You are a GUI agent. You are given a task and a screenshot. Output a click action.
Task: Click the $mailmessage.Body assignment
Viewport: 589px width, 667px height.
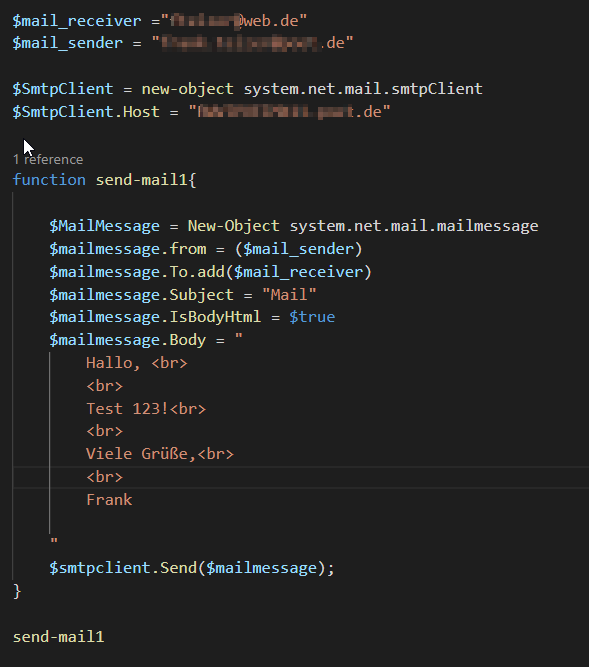(146, 340)
